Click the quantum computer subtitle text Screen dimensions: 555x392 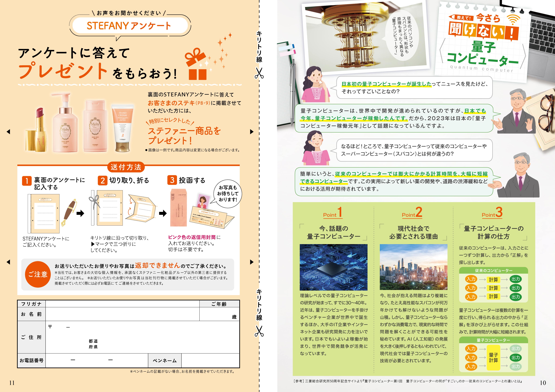click(481, 69)
